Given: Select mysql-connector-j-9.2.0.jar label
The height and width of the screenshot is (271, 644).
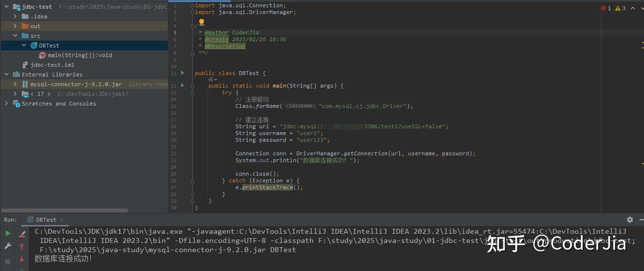Looking at the screenshot, I should [76, 84].
